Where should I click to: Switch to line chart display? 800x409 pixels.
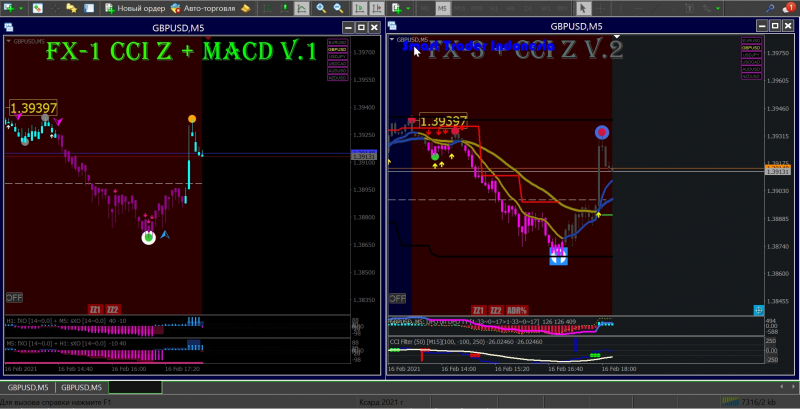pyautogui.click(x=302, y=8)
